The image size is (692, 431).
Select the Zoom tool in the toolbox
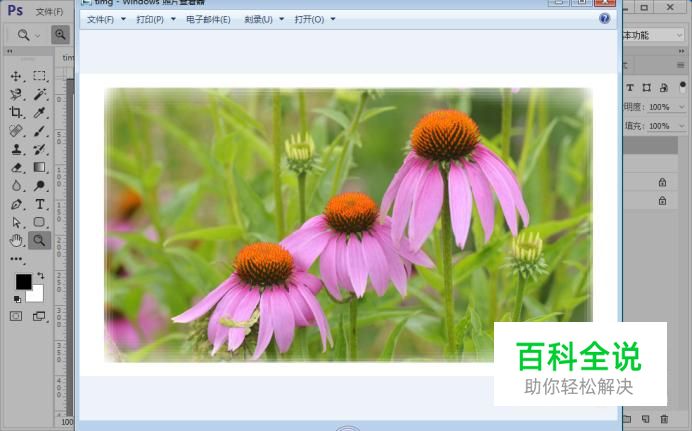click(x=39, y=240)
